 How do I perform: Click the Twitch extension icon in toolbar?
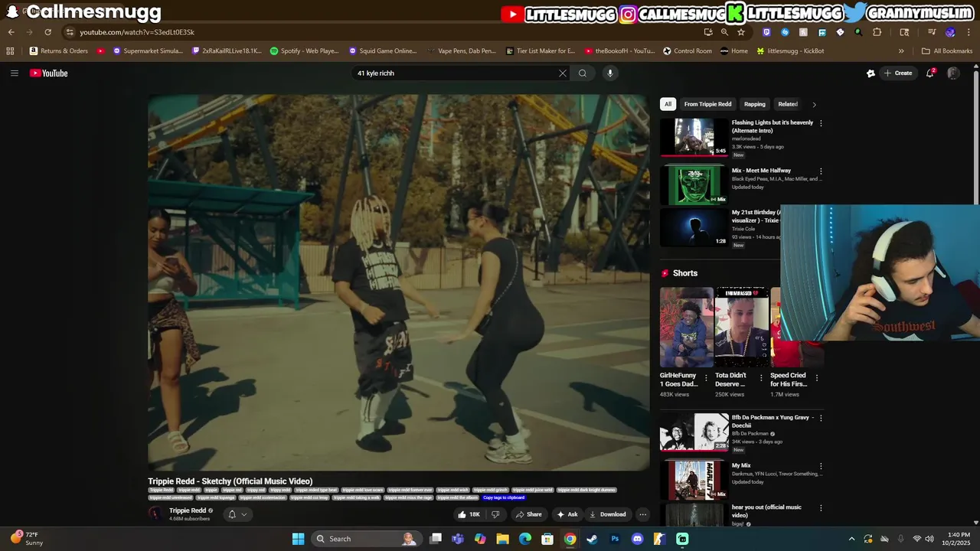[766, 32]
